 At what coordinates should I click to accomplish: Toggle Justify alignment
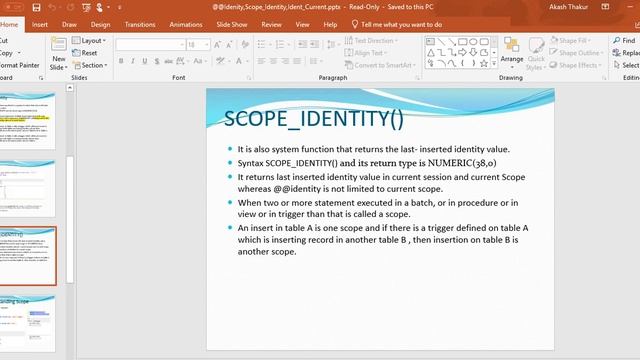pyautogui.click(x=297, y=61)
